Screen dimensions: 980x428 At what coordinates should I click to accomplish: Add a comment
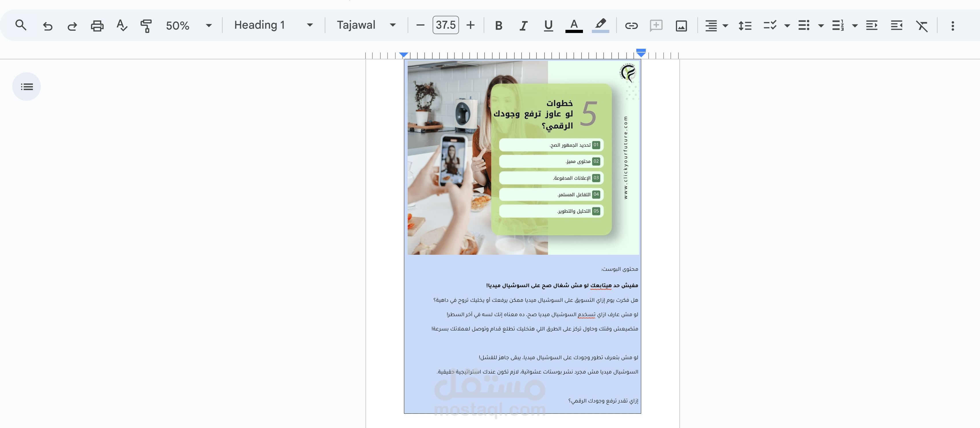[656, 26]
